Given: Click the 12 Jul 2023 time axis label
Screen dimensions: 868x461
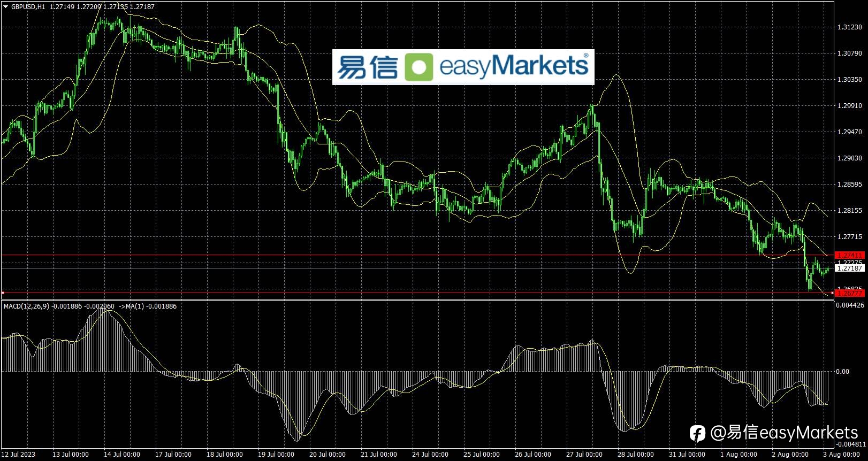Looking at the screenshot, I should [19, 455].
